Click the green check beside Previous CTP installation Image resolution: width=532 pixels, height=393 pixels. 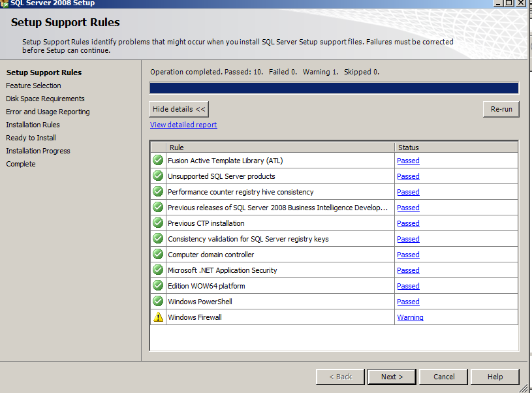point(158,223)
